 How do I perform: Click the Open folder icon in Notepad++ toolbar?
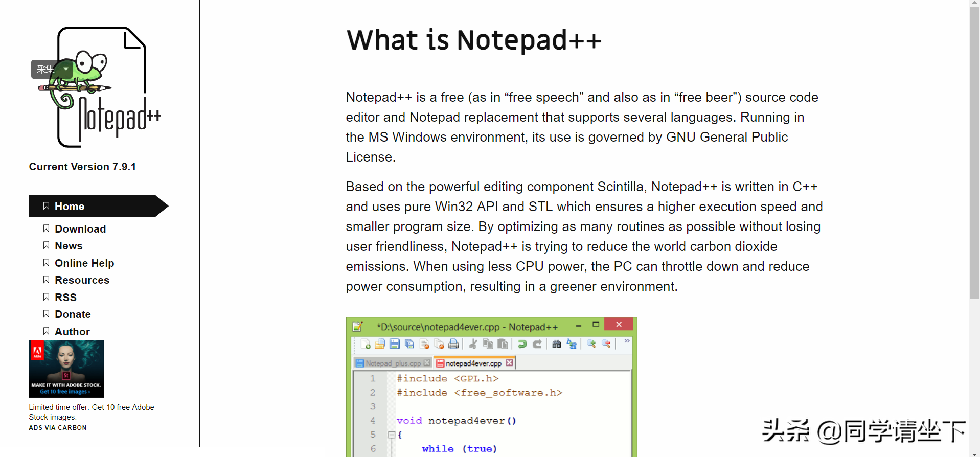[380, 344]
